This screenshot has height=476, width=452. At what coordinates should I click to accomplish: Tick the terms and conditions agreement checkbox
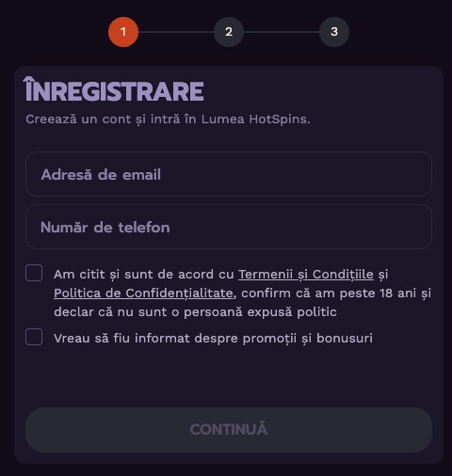click(x=34, y=273)
